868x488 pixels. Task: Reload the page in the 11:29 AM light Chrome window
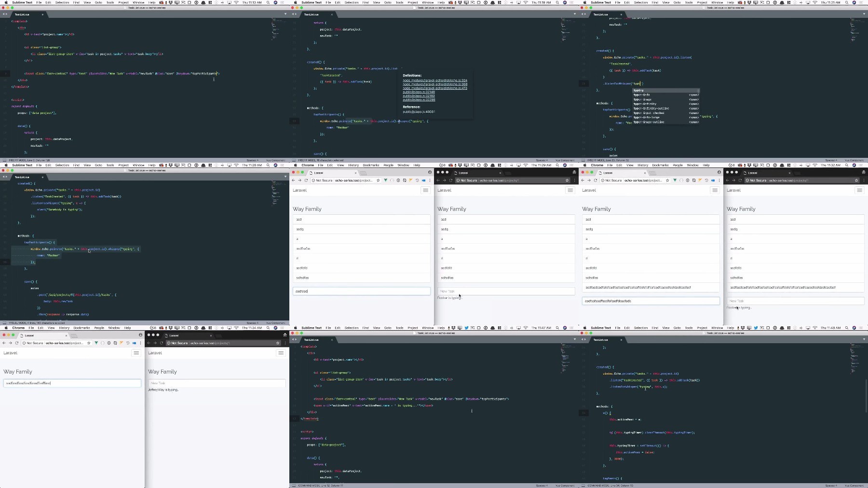(306, 180)
